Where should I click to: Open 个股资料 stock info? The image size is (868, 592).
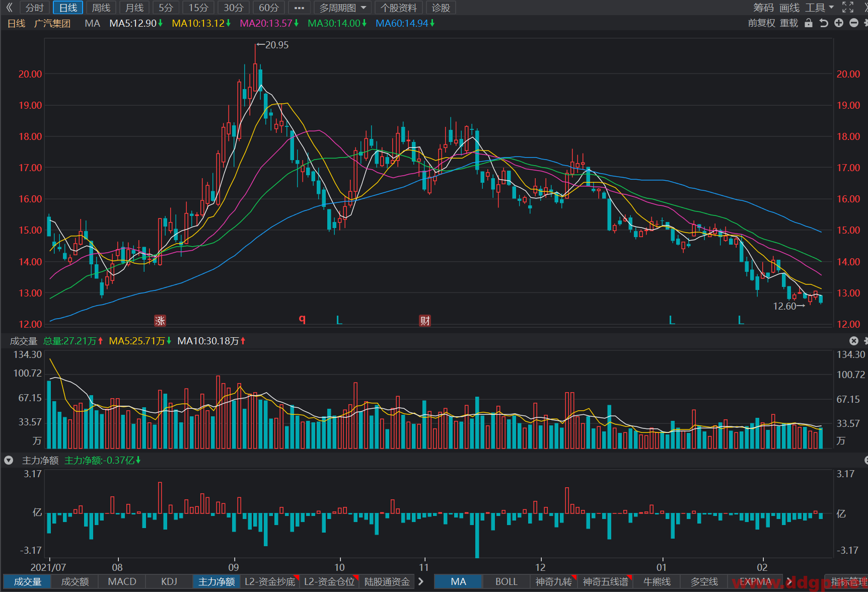399,8
